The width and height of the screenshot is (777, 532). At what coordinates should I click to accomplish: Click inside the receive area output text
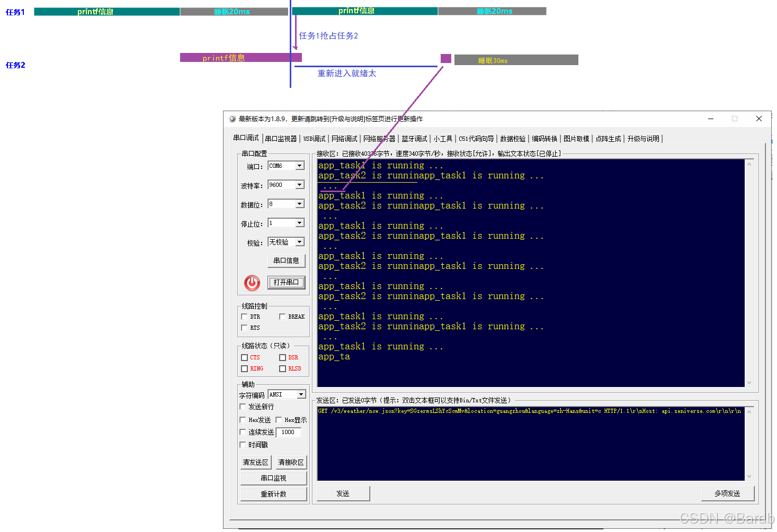[x=531, y=273]
